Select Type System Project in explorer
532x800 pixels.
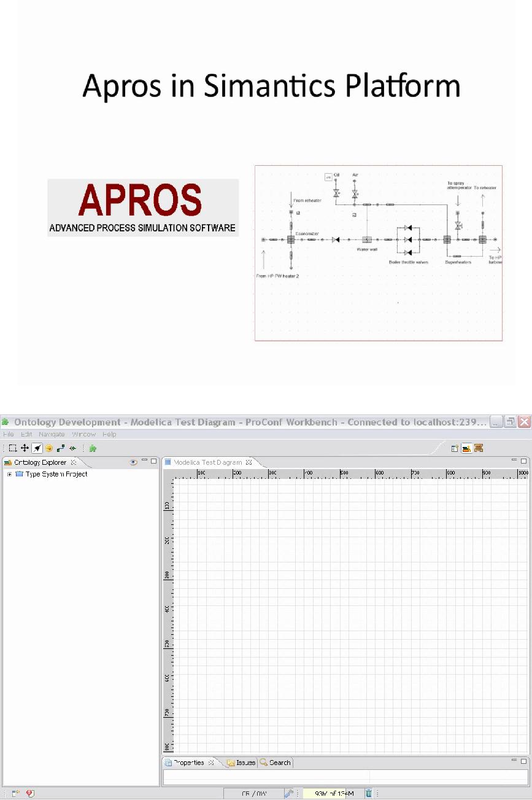click(x=56, y=474)
